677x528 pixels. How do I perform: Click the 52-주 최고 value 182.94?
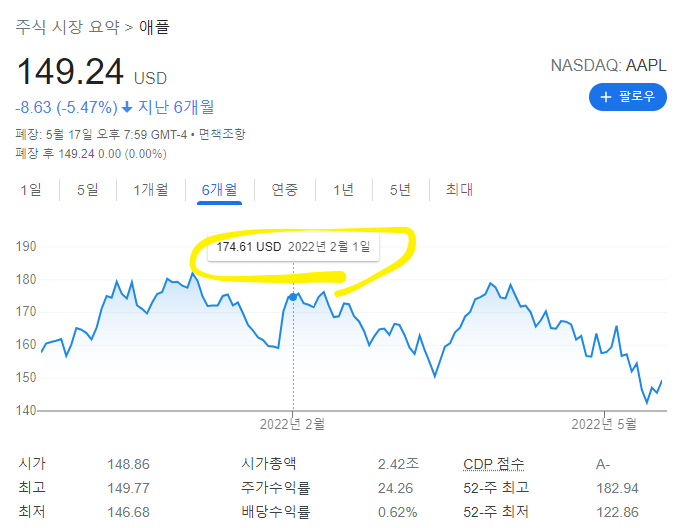pos(617,488)
